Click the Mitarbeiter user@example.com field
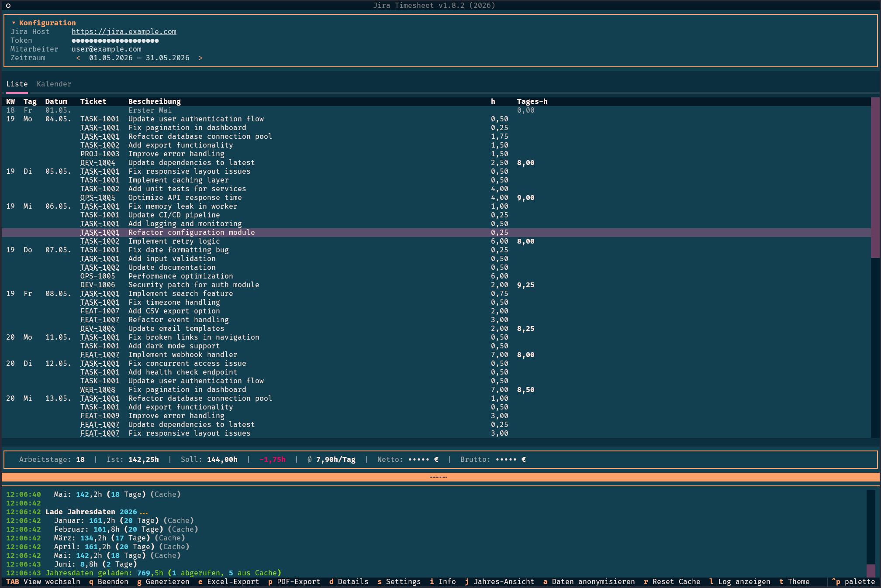This screenshot has height=588, width=881. (107, 49)
